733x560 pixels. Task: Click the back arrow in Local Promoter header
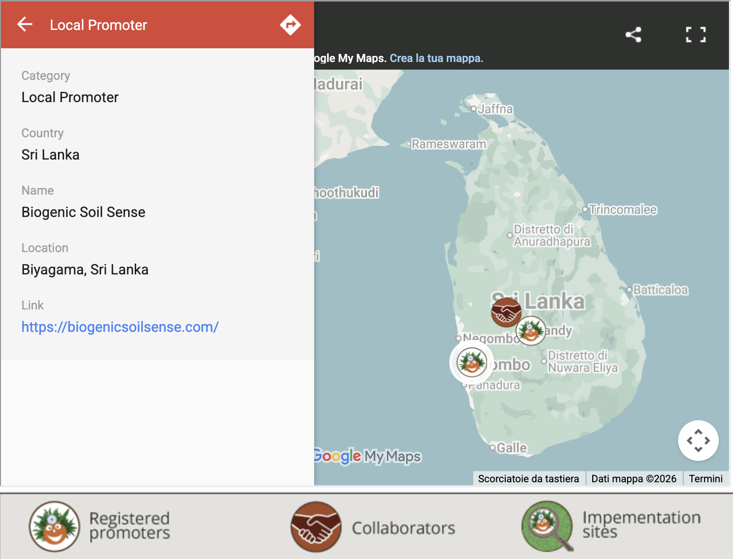point(24,24)
